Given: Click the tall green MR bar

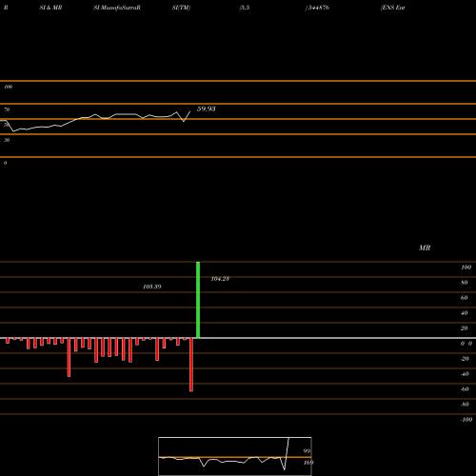Looking at the screenshot, I should 198,300.
